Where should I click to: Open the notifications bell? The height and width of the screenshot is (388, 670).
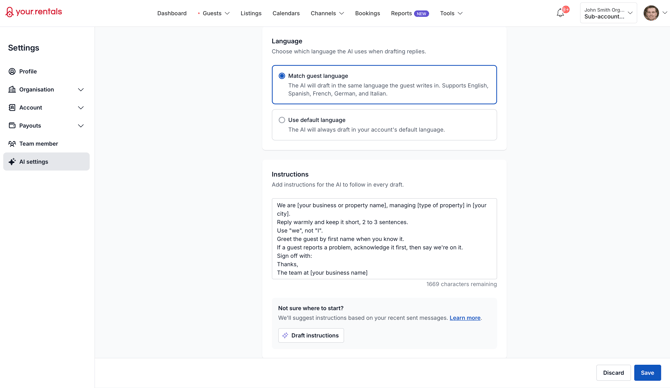560,13
